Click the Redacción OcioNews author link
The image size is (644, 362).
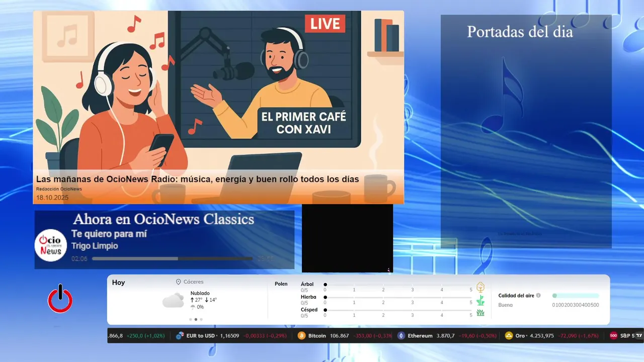59,189
